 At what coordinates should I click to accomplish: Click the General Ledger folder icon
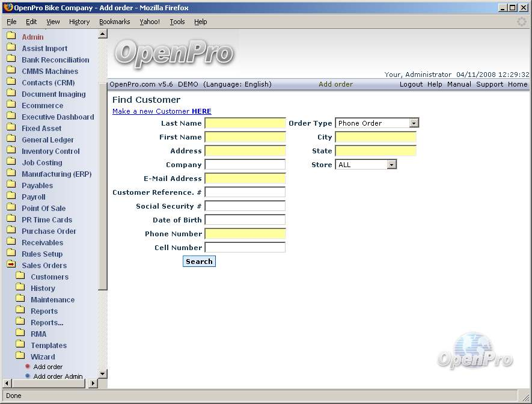(11, 139)
